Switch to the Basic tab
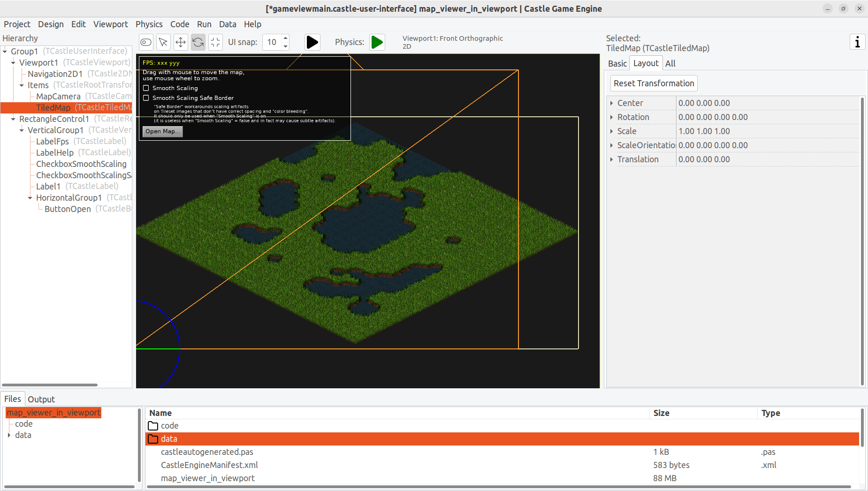 617,64
